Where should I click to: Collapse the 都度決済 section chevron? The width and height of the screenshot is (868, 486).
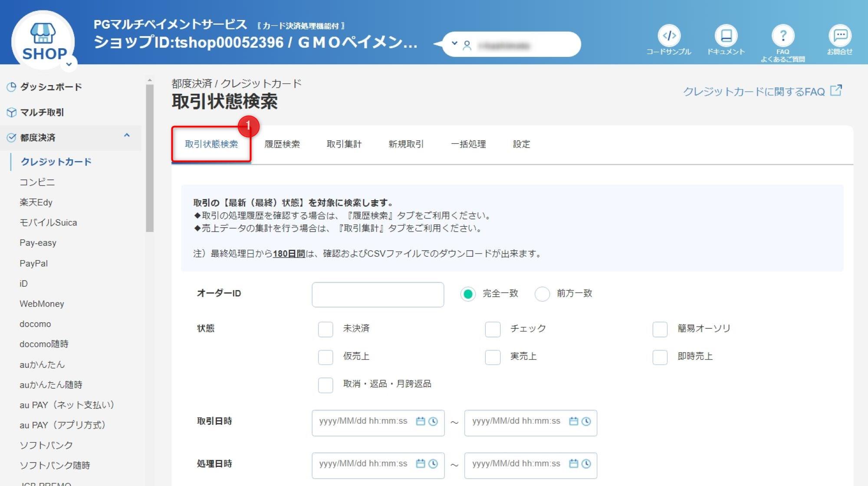[x=127, y=136]
